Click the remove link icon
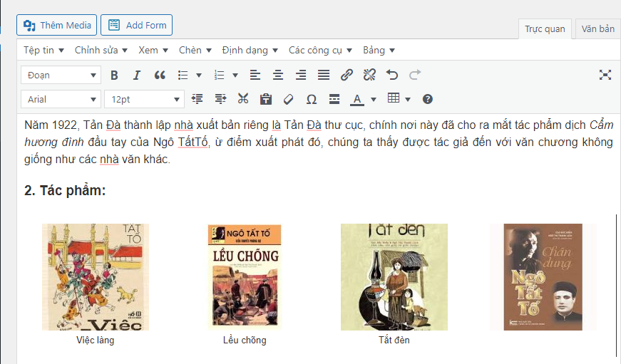This screenshot has height=364, width=621. click(x=369, y=75)
